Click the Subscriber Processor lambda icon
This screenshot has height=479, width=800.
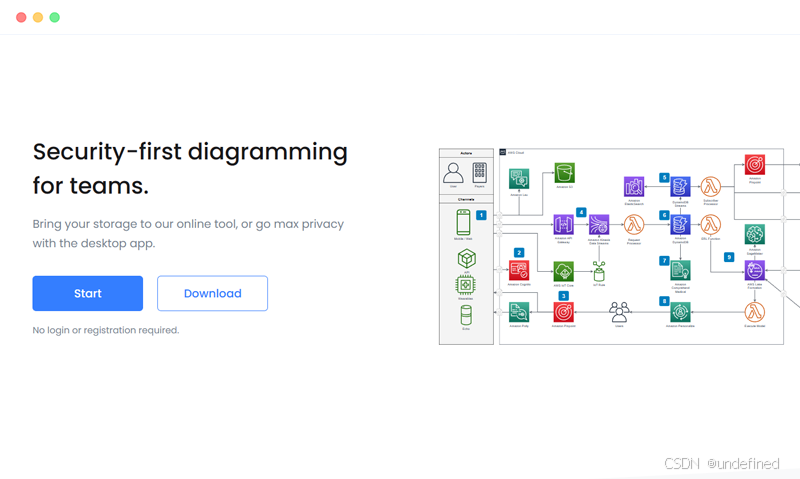pos(710,187)
